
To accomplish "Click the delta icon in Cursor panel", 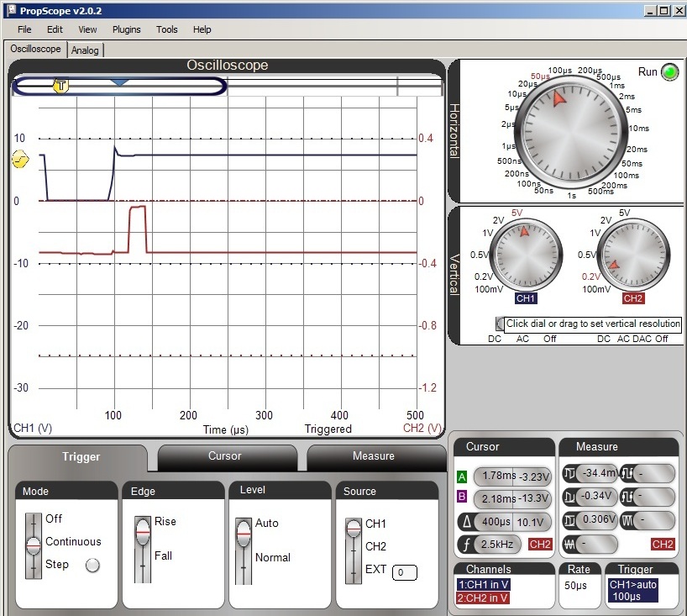I will coord(465,521).
